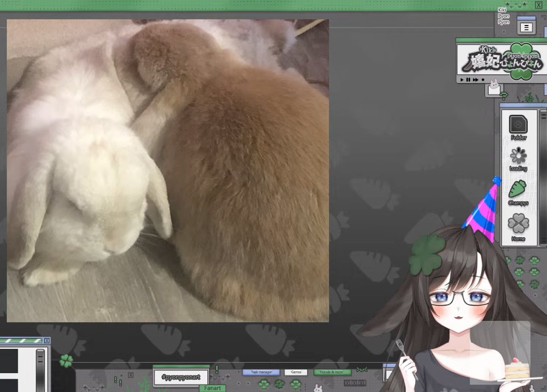Pause using the logo player's pause button
Viewport: 547px width, 392px height.
(468, 80)
